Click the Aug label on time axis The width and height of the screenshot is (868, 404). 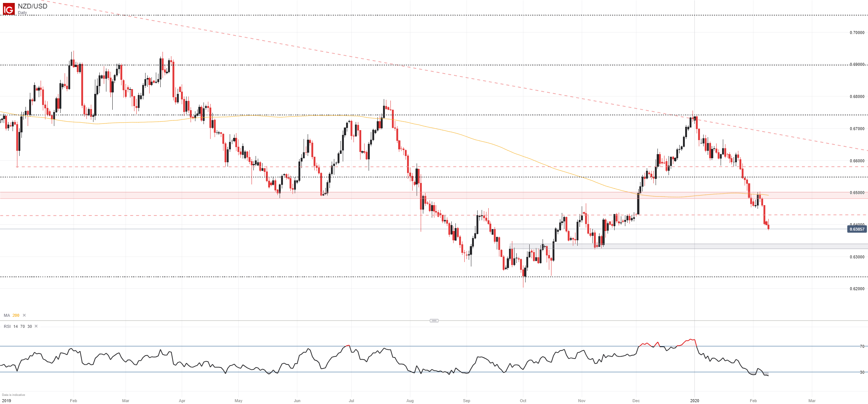click(x=410, y=401)
